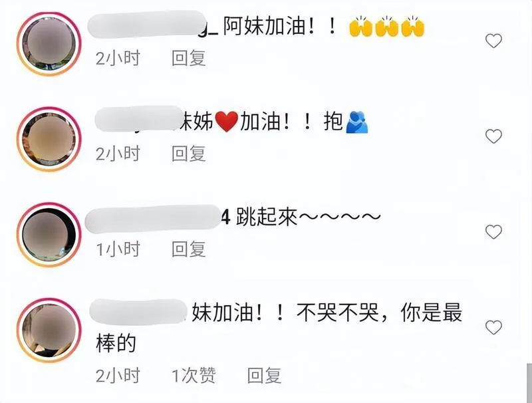Select the blurred username of fourth comment
Viewport: 532px width, 403px height.
click(138, 311)
